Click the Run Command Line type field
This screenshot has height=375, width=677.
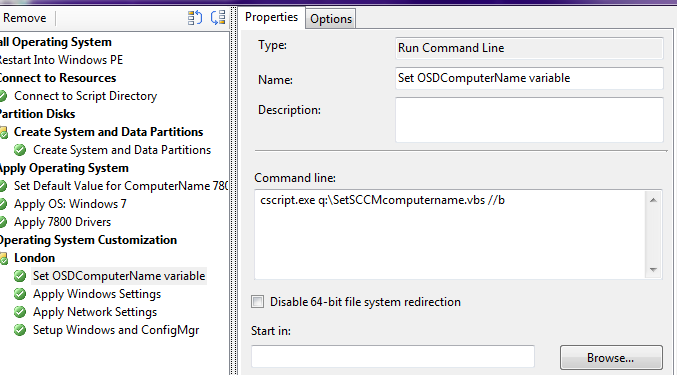click(529, 48)
